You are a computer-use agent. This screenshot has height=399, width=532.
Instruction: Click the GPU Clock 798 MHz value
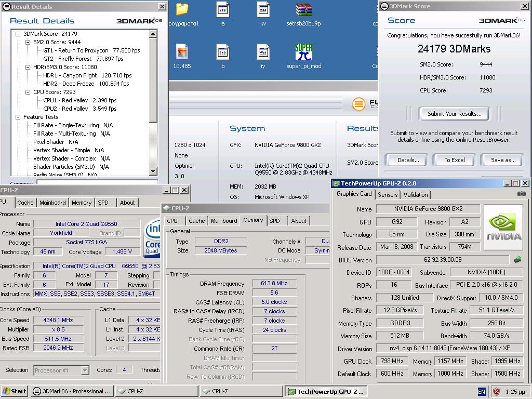click(392, 361)
